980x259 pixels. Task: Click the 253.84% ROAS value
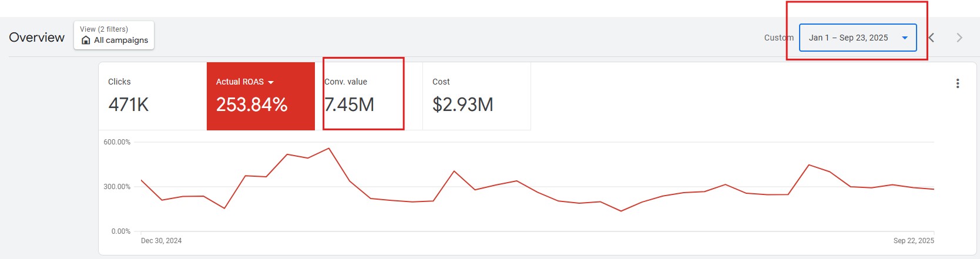(x=251, y=105)
